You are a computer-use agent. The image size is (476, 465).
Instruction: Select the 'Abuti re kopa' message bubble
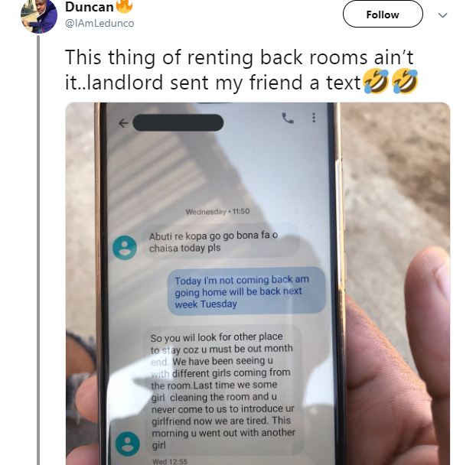pyautogui.click(x=221, y=242)
